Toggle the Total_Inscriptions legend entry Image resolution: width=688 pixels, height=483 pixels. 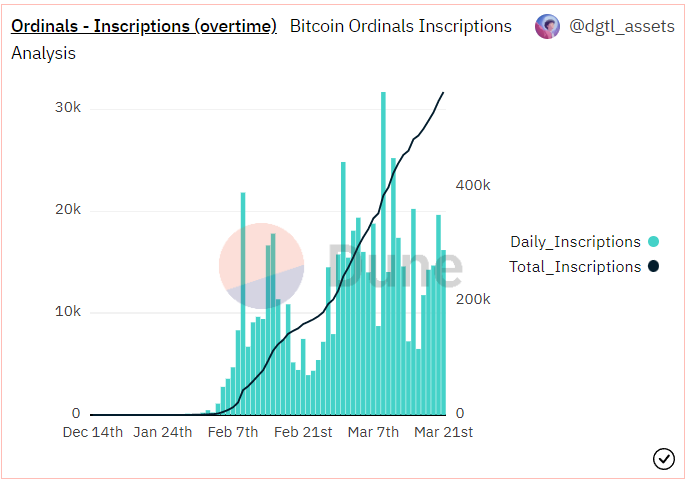584,267
